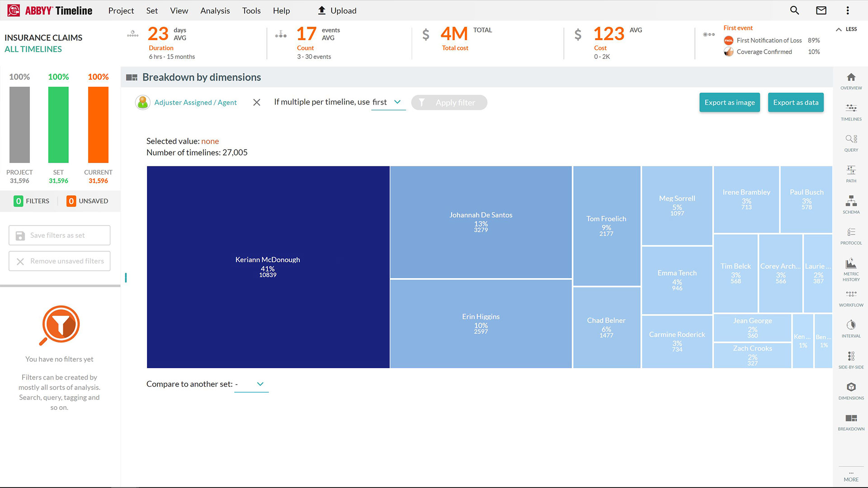Select the Irene Brambley treemap tile
The width and height of the screenshot is (868, 488).
[x=746, y=199]
